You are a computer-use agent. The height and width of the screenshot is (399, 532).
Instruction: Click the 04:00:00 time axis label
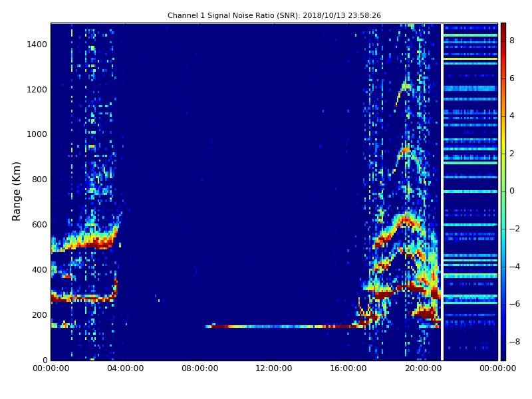point(125,368)
